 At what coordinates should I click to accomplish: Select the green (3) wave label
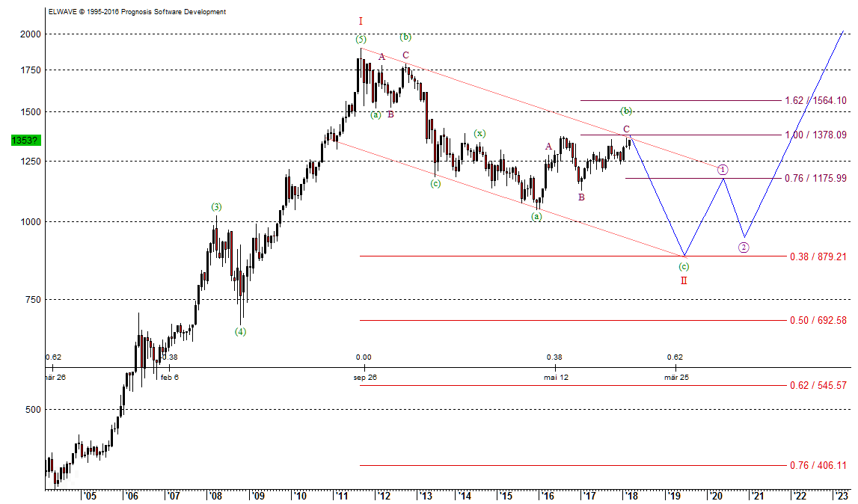coord(217,207)
